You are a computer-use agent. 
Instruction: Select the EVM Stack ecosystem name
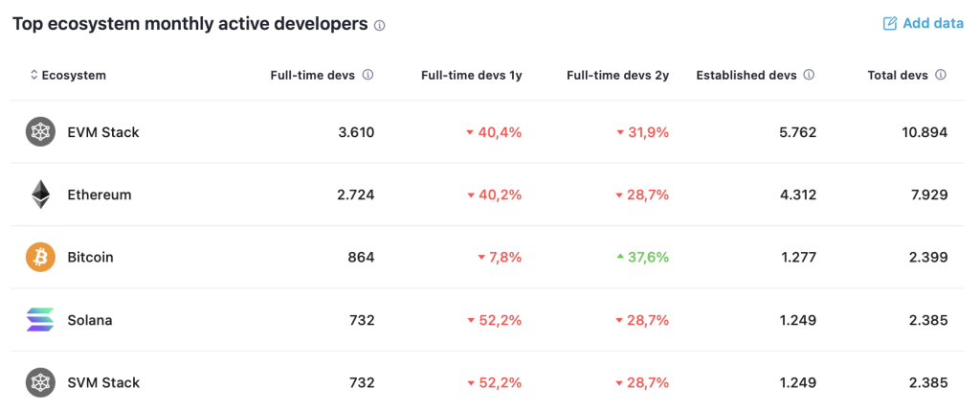pyautogui.click(x=103, y=132)
